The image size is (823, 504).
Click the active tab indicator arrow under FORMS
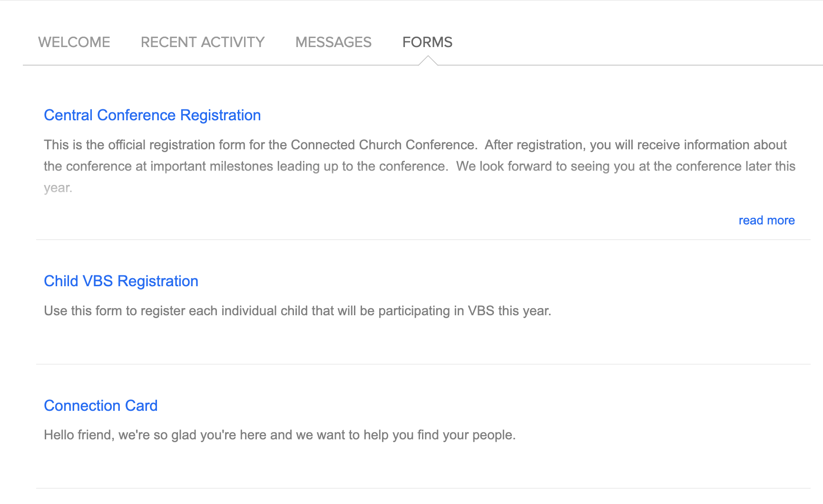pos(428,60)
